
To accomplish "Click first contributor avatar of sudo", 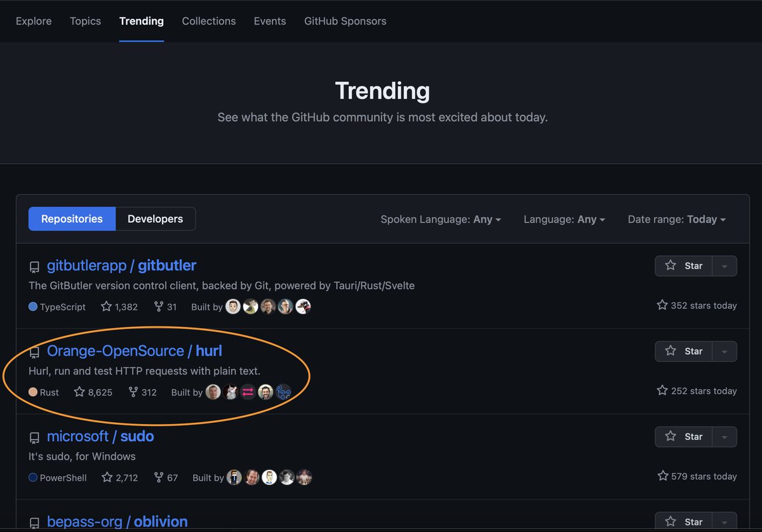I will pos(234,477).
